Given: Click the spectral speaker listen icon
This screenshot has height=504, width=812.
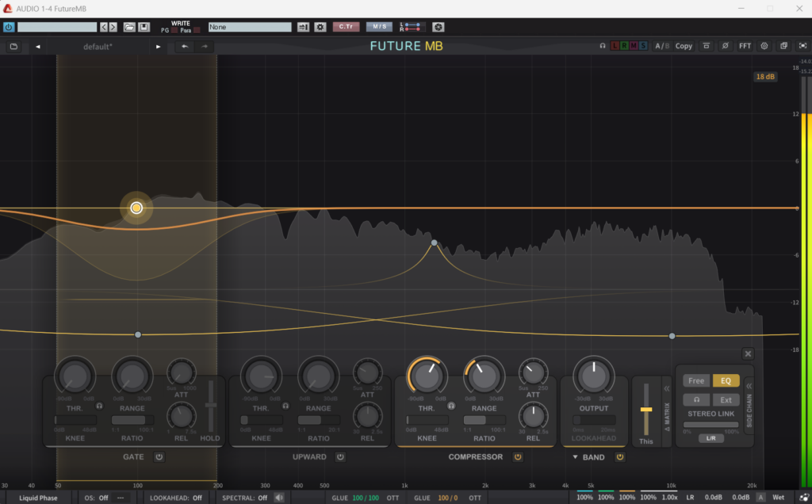Looking at the screenshot, I should [279, 498].
